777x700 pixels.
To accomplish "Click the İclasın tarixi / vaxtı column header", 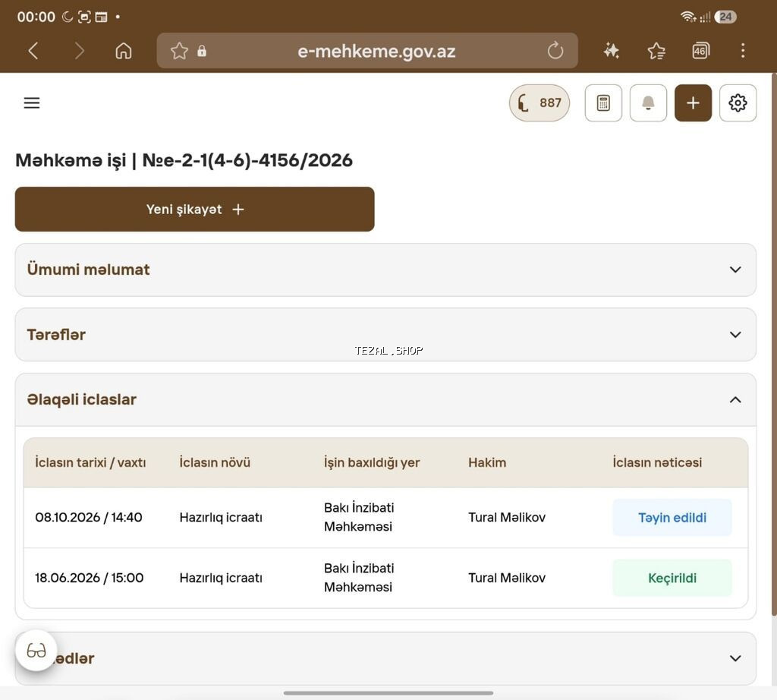I will [90, 462].
